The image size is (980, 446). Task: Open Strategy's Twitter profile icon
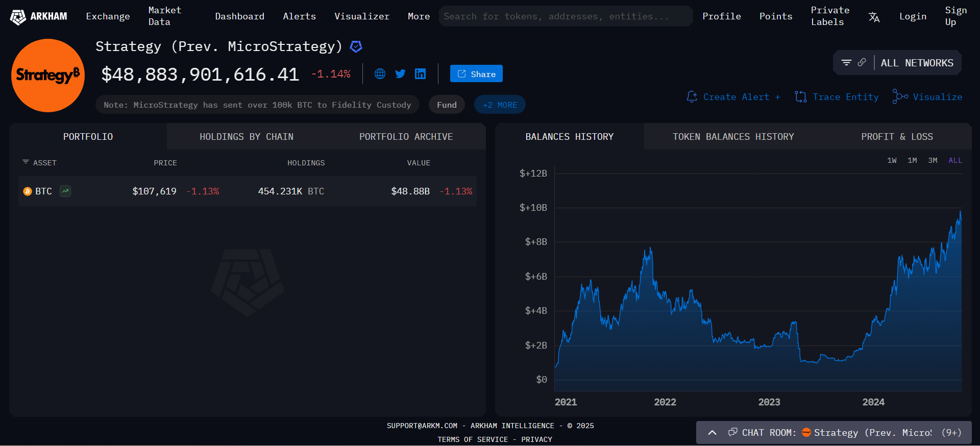tap(400, 74)
